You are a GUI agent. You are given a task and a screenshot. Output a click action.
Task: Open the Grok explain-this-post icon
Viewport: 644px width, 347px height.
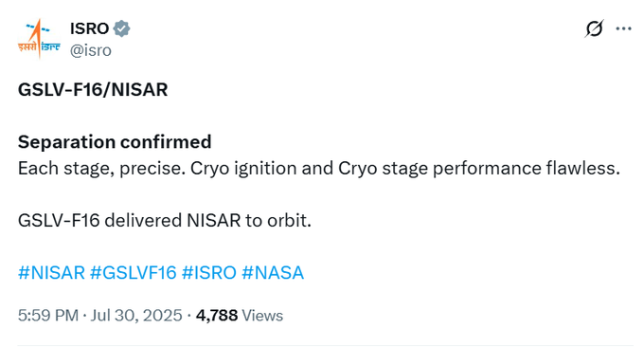[595, 28]
